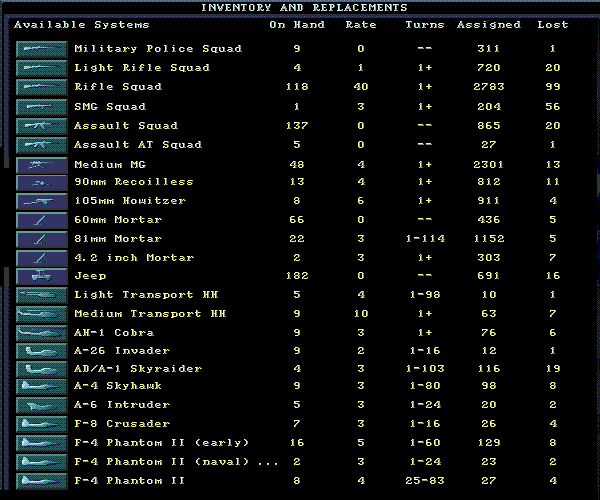
Task: Select Medium Transport HH rate value 10
Action: [x=361, y=314]
